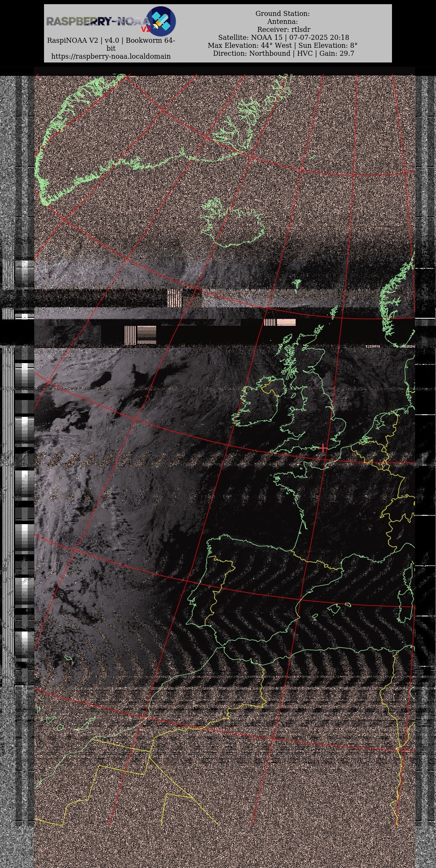Click 'Satellite: NOAA 15 | 07-07-2025 20:18' line
This screenshot has width=436, height=868.
[x=283, y=37]
